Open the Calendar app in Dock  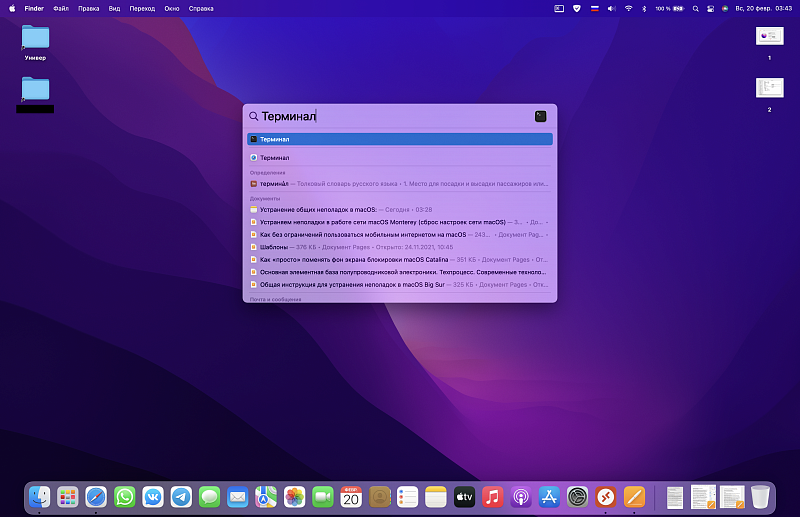coord(351,496)
